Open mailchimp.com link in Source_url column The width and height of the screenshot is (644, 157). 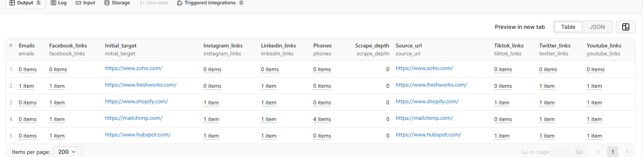click(x=424, y=118)
